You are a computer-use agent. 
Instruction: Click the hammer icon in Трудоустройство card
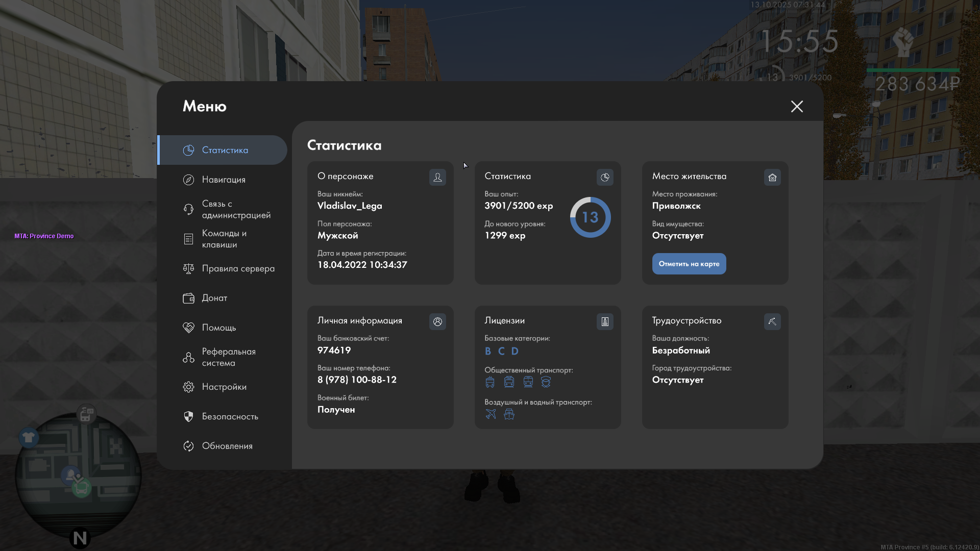tap(772, 321)
